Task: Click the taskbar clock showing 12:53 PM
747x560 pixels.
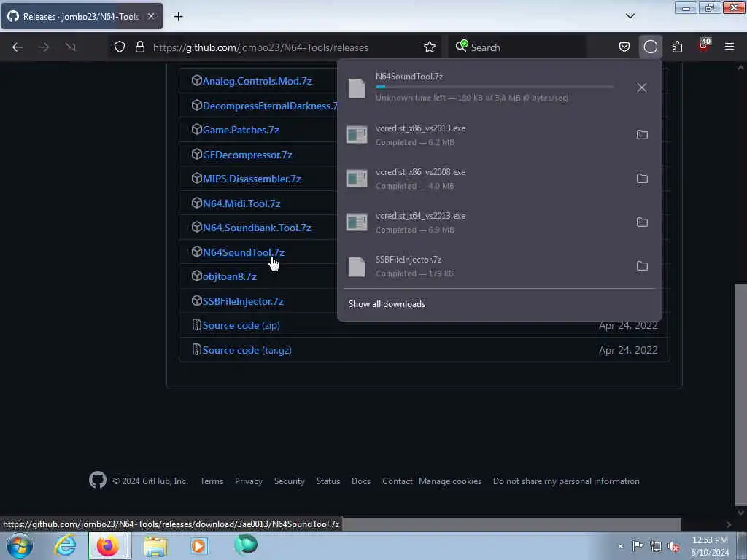Action: click(710, 545)
